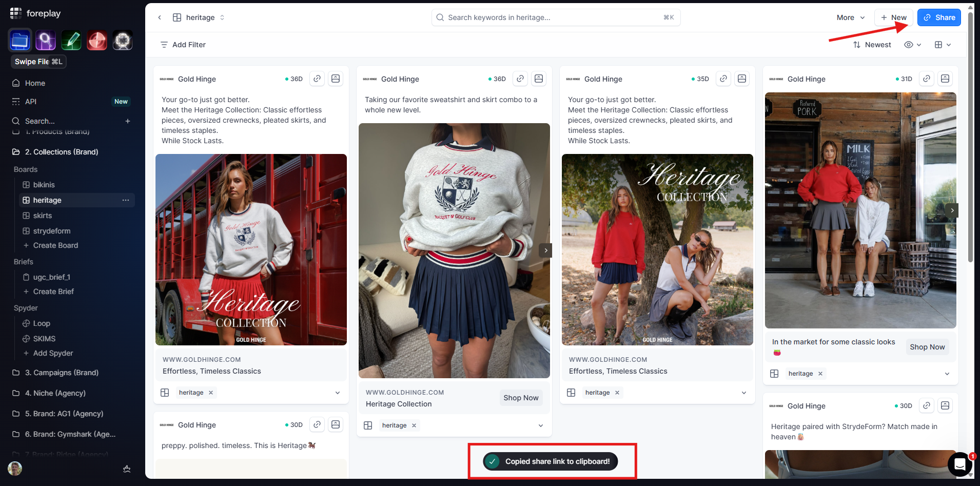The height and width of the screenshot is (486, 980).
Task: Copy link of Gold Hinge 30D StrydeForm ad
Action: [927, 405]
